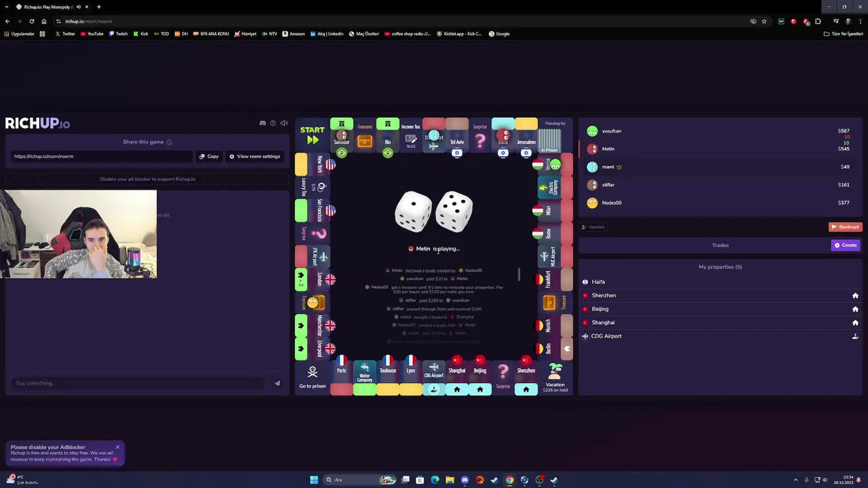Screen dimensions: 868x488
Task: Click the Windows Start button
Action: 314,480
